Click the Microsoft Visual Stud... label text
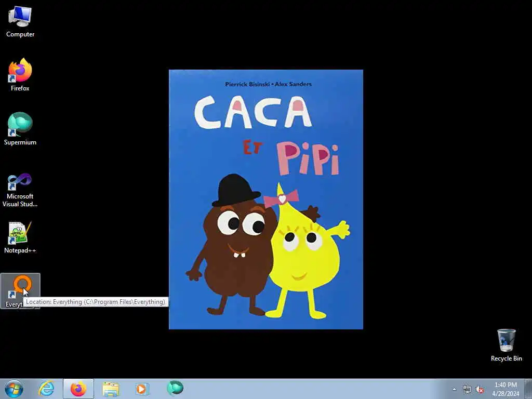 point(20,200)
